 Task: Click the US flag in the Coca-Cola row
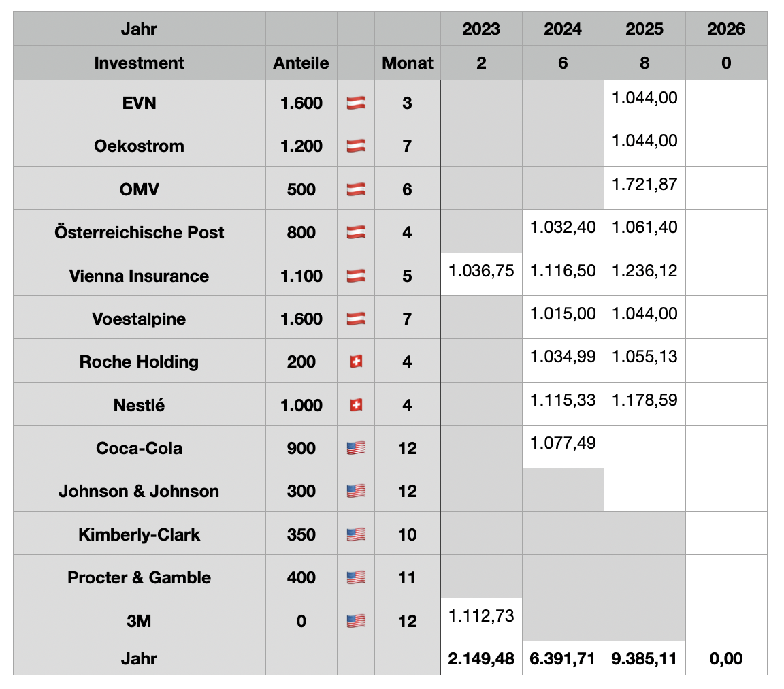coord(356,448)
